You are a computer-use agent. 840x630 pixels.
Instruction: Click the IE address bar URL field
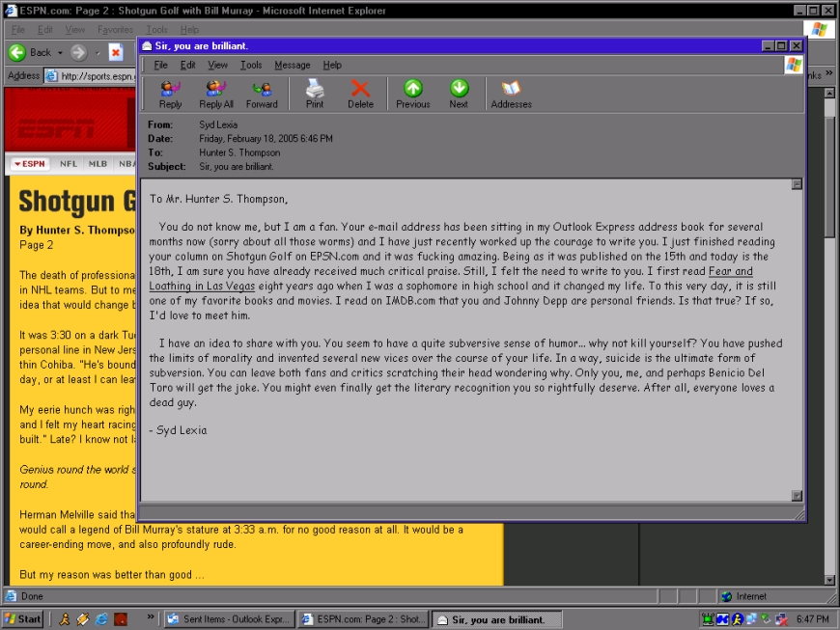pyautogui.click(x=90, y=76)
